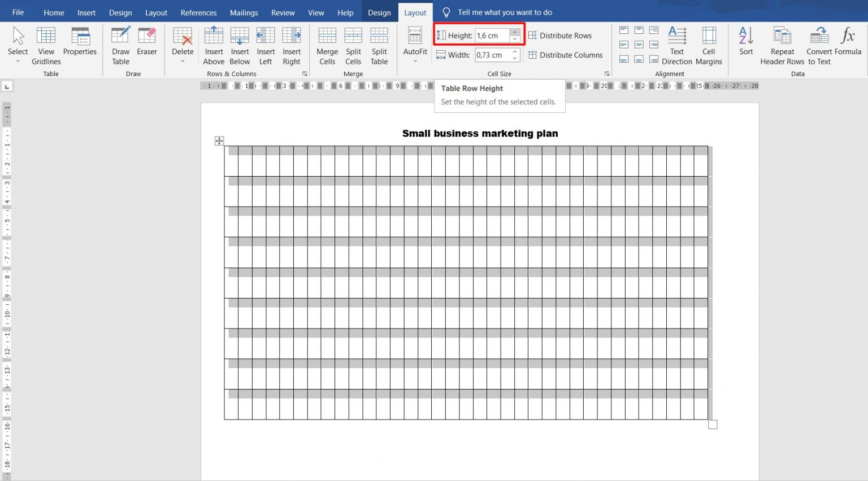The height and width of the screenshot is (481, 868).
Task: Open Table Design tab next to Help
Action: tap(379, 12)
